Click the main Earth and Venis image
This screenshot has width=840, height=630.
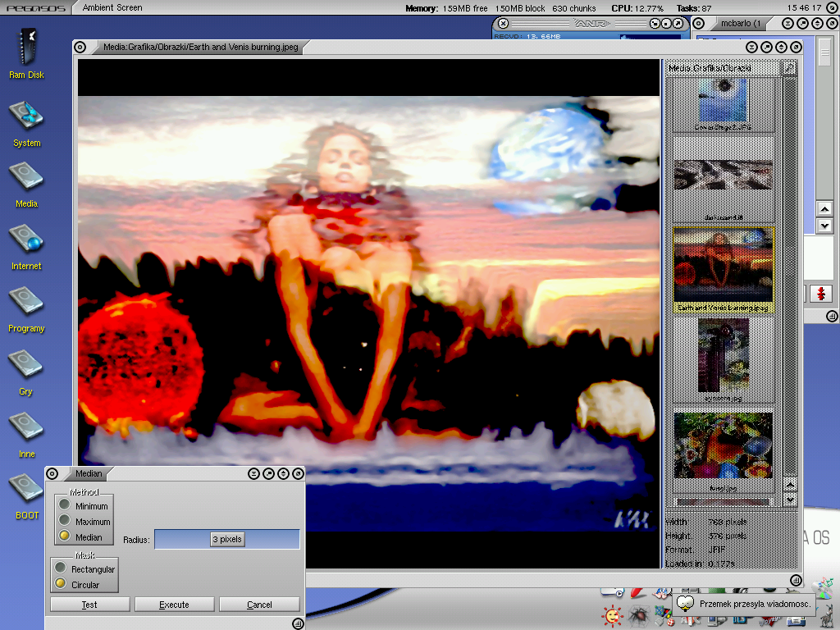pyautogui.click(x=368, y=313)
